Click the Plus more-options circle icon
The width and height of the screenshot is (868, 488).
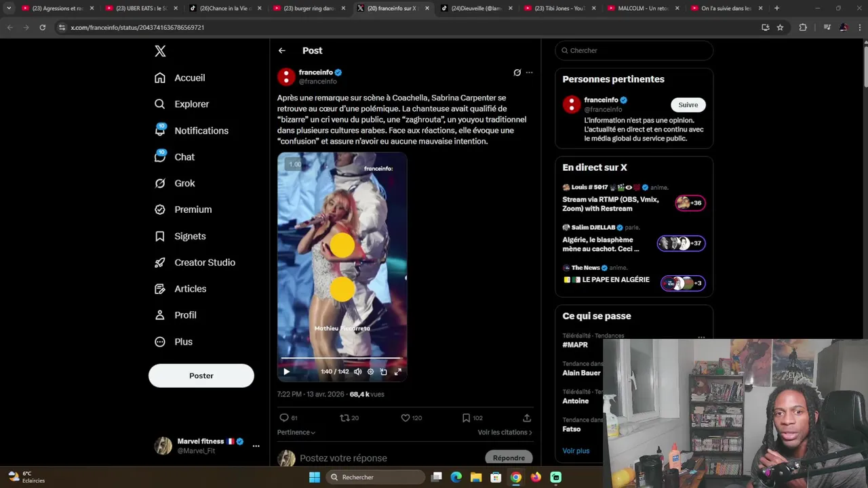click(x=160, y=342)
